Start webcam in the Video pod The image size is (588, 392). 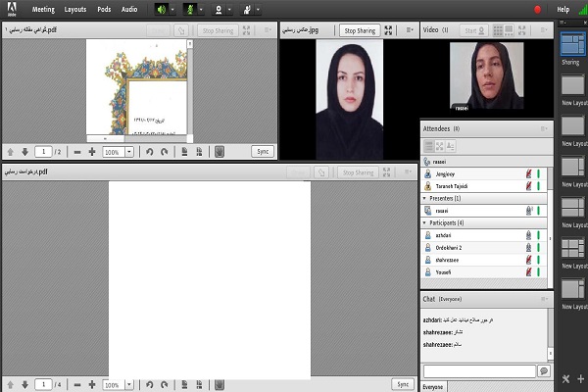point(474,30)
